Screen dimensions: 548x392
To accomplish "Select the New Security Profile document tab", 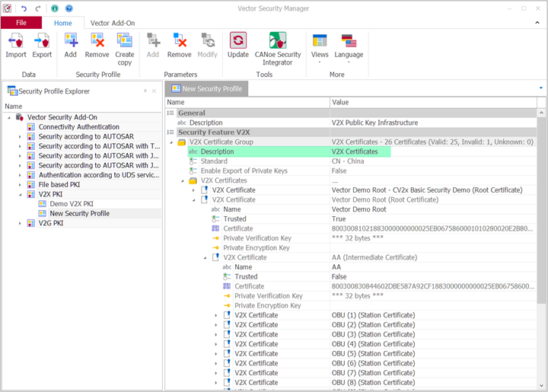I will (x=207, y=89).
